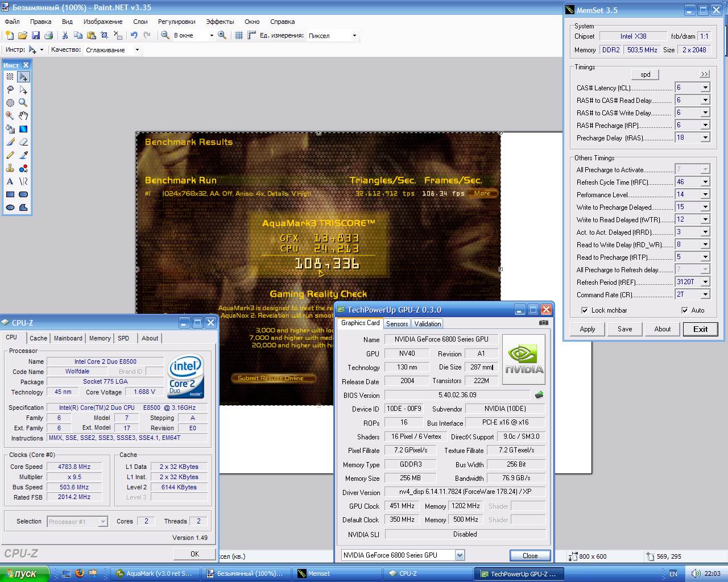Click the spd button in MemSet
The height and width of the screenshot is (582, 728).
646,74
